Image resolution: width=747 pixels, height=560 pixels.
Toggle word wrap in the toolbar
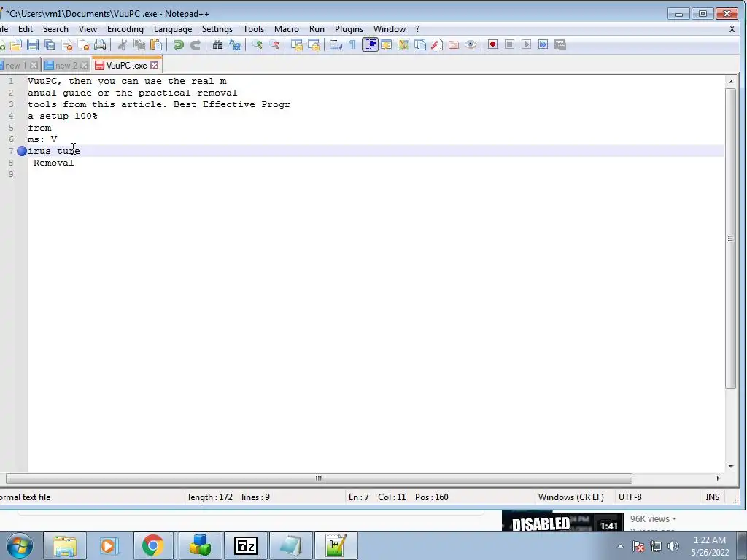coord(336,44)
